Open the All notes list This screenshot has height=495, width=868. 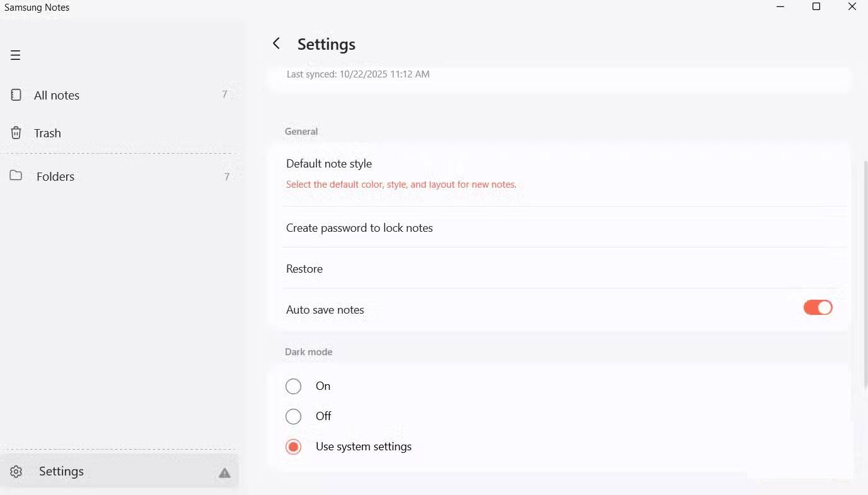tap(57, 95)
